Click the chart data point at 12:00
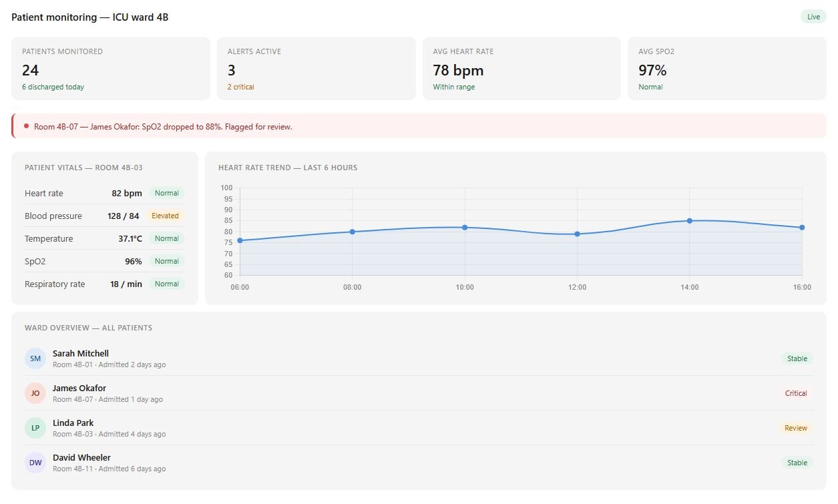Viewport: 838px width, 504px height. click(577, 234)
